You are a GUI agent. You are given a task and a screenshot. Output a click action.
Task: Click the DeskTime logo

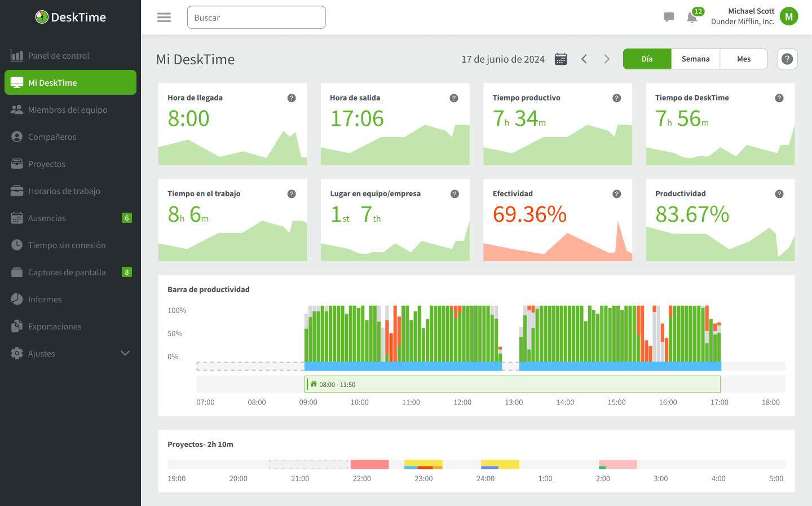pos(70,17)
